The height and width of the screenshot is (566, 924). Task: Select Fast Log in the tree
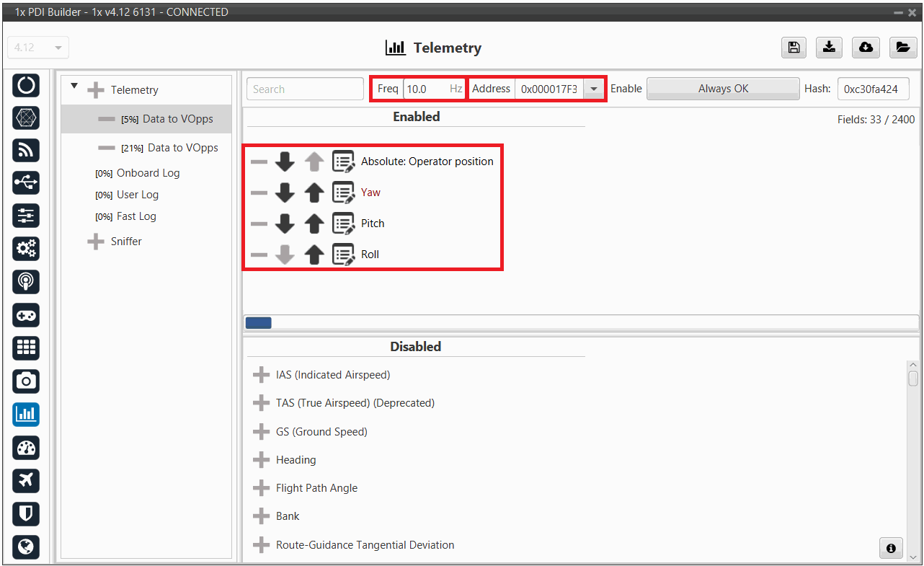[136, 216]
